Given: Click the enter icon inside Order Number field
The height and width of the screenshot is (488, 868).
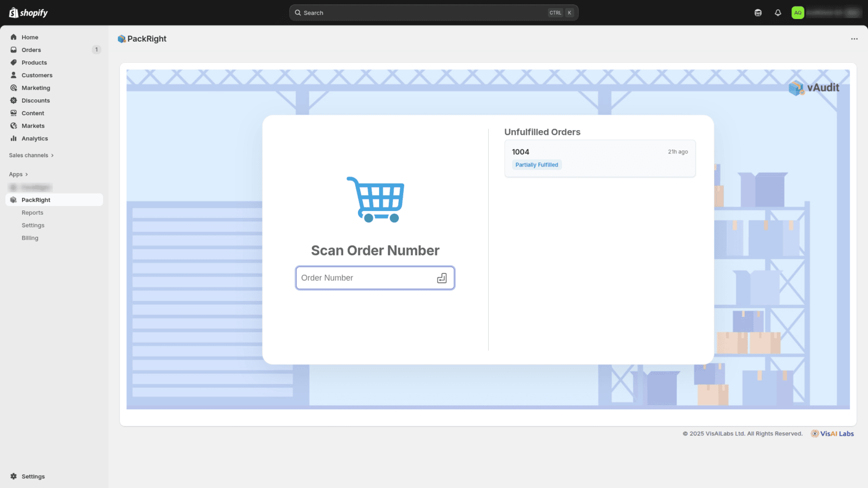Looking at the screenshot, I should pyautogui.click(x=442, y=278).
